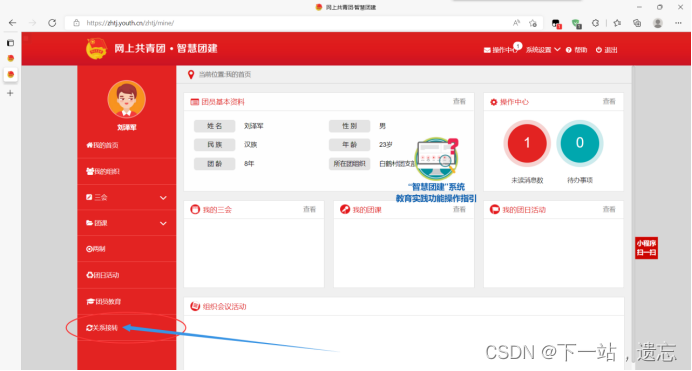Click the 我的团课 card icon
This screenshot has height=371, width=692.
click(x=345, y=209)
